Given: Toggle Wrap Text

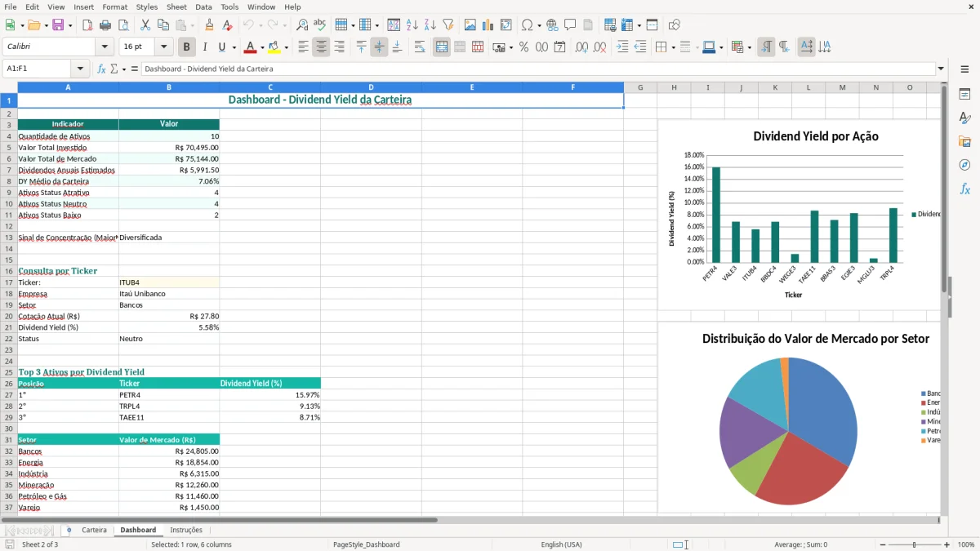Looking at the screenshot, I should 420,47.
